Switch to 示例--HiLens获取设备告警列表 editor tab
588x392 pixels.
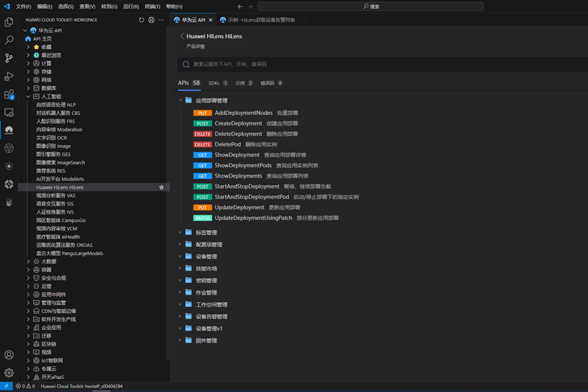click(x=260, y=20)
